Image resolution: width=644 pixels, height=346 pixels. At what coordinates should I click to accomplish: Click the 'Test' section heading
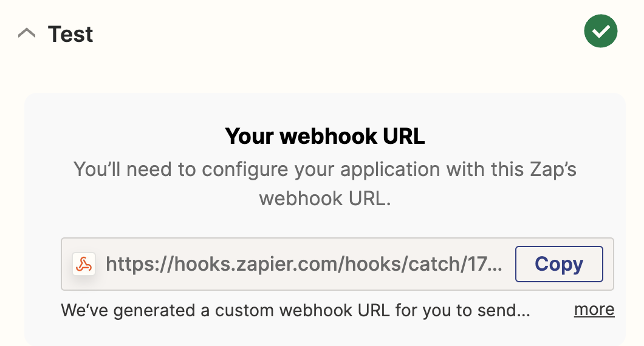(70, 33)
